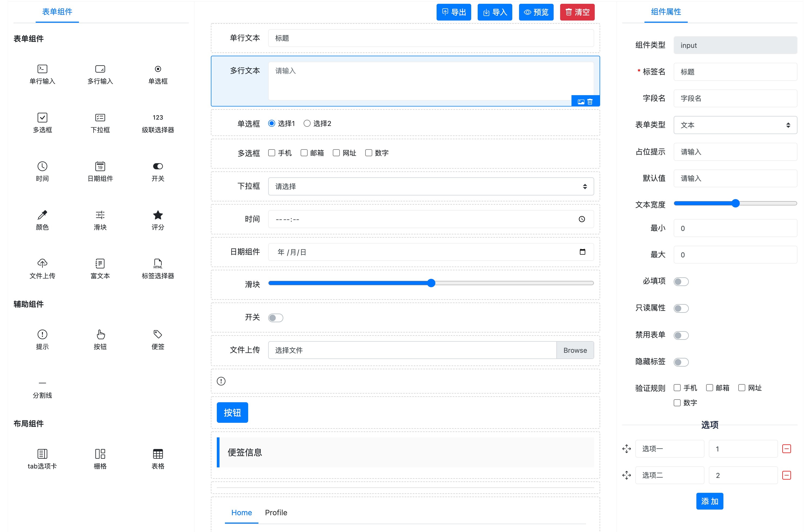Open the 表单类型 dropdown showing 文本
811x532 pixels.
click(x=735, y=125)
